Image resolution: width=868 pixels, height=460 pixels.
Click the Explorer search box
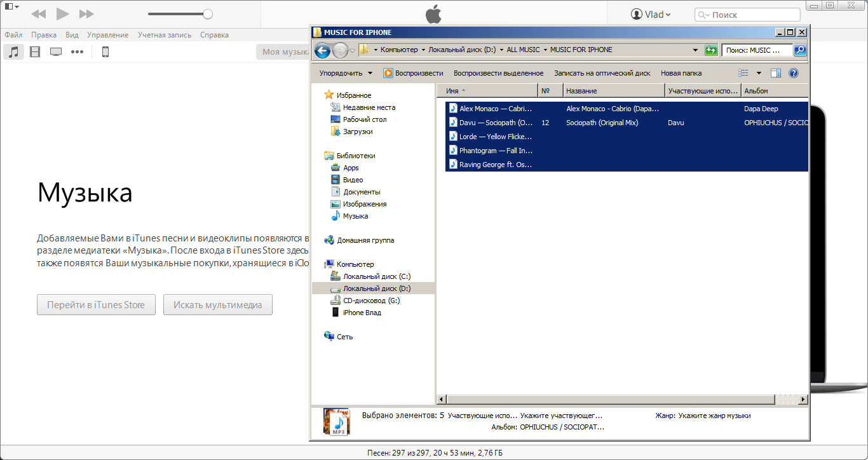757,50
